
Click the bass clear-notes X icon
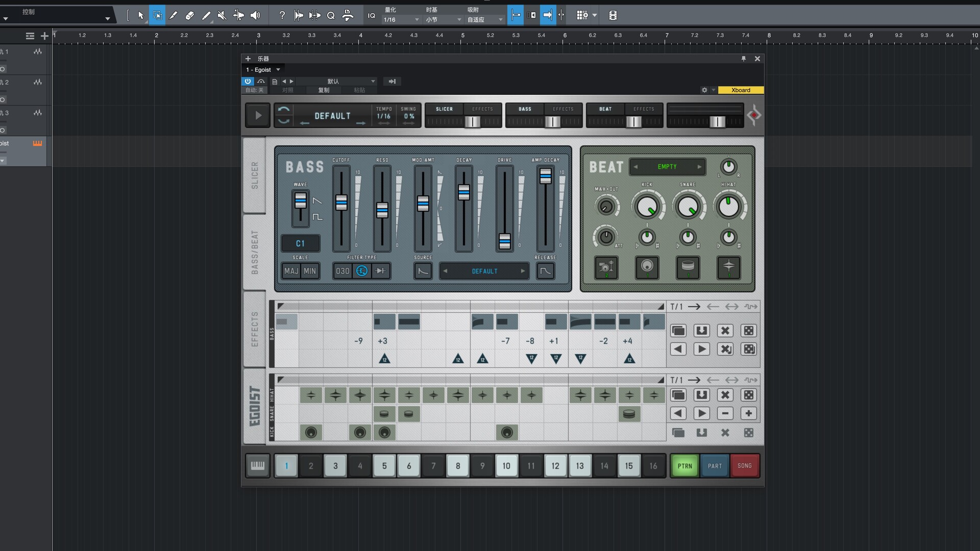(725, 349)
